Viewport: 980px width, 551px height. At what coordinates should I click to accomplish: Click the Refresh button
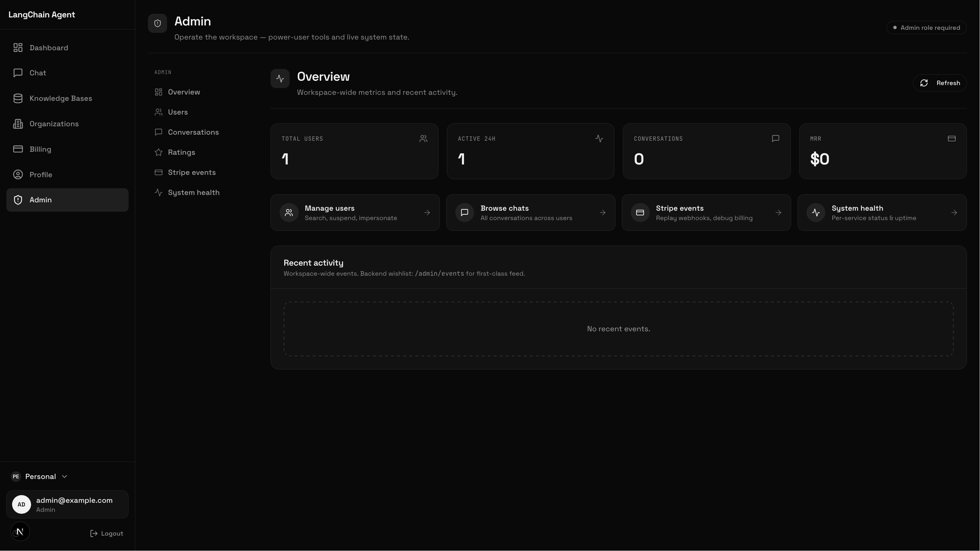tap(940, 83)
